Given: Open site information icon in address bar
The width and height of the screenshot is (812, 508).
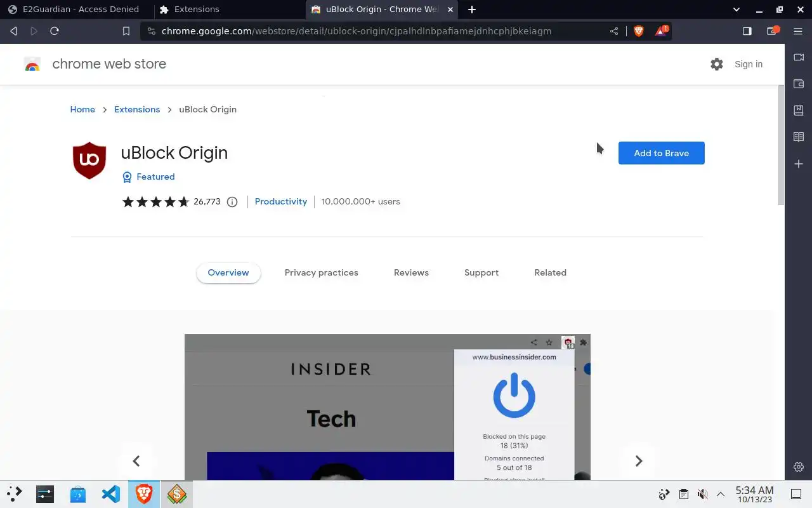Looking at the screenshot, I should click(x=151, y=31).
